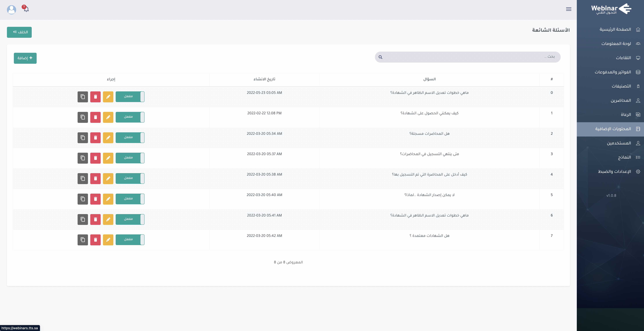Viewport: 644px width, 331px height.
Task: Click the إضافة add button
Action: click(25, 58)
